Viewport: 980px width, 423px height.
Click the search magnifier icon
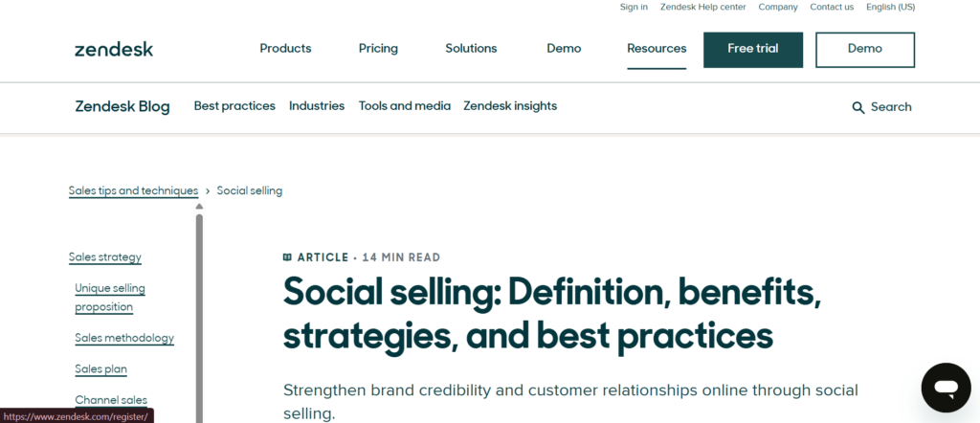[x=858, y=107]
